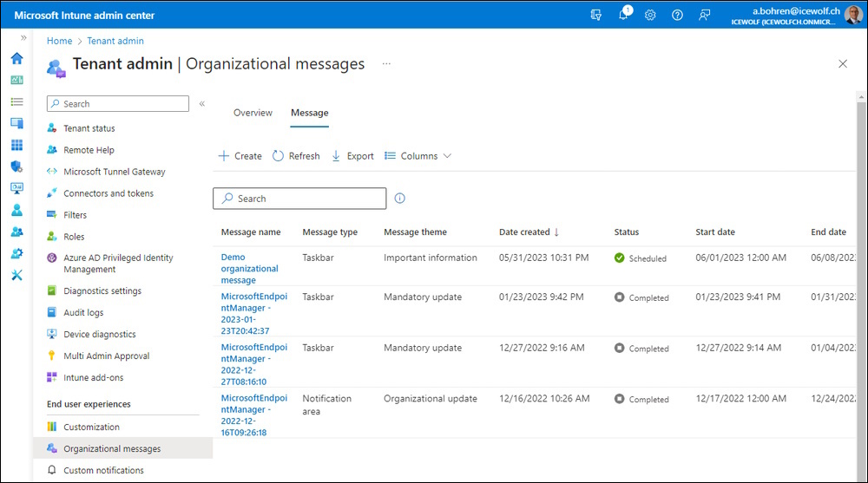
Task: Open the Home icon in left rail
Action: (17, 58)
